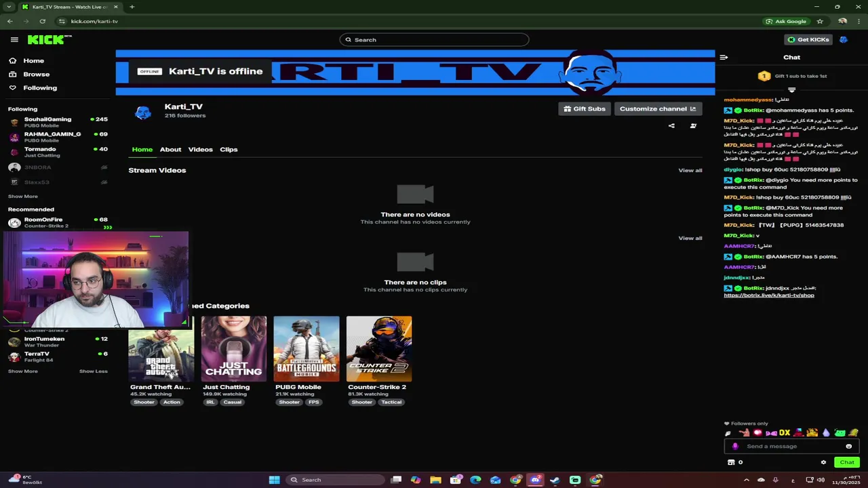Image resolution: width=868 pixels, height=488 pixels.
Task: Open Discord from the taskbar
Action: coord(536,480)
